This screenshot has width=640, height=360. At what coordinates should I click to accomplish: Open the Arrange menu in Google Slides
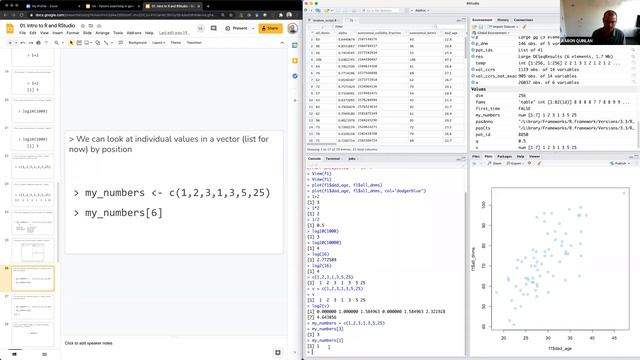(x=102, y=33)
